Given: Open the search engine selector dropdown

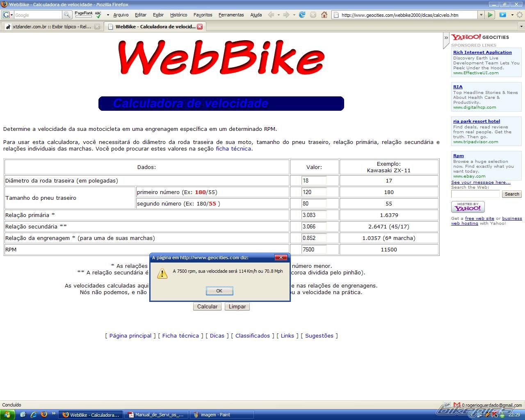Looking at the screenshot, I should (8, 15).
